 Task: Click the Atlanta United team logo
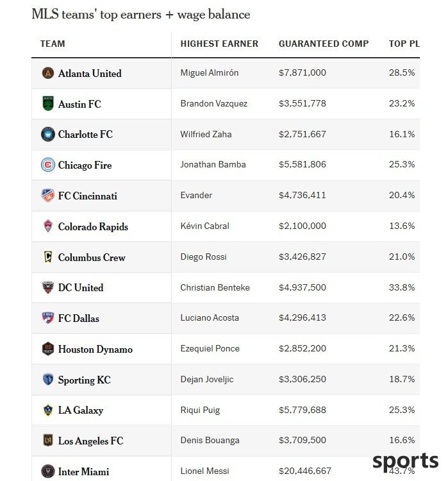click(48, 73)
